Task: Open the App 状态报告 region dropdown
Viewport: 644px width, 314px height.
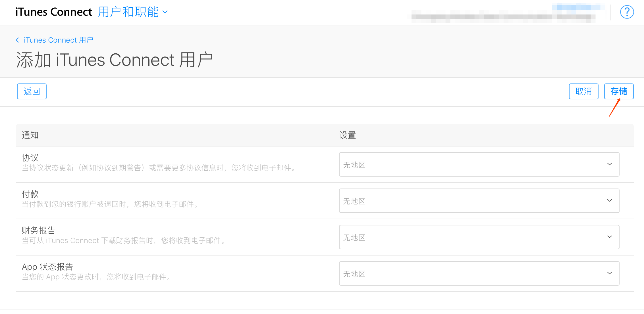Action: pos(479,273)
